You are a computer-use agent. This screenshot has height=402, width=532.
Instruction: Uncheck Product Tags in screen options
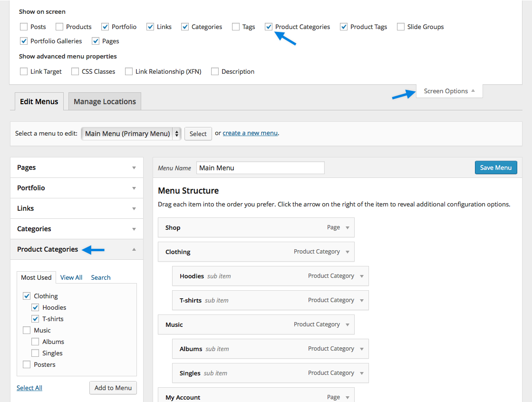pos(344,27)
